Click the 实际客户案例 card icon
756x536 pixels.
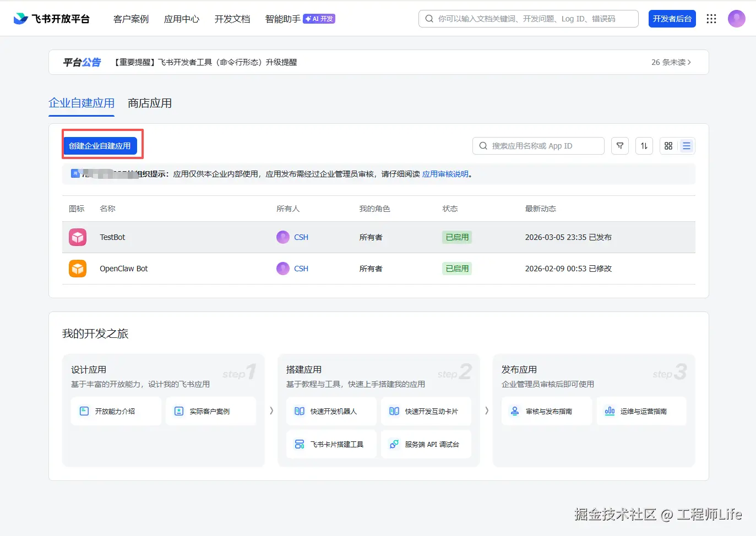(179, 411)
